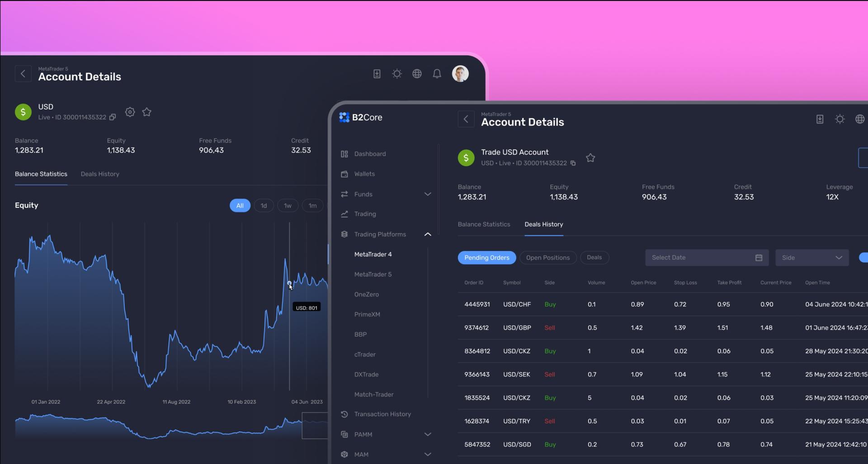Copy account ID in Trade USD Account
This screenshot has width=868, height=464.
pos(573,163)
